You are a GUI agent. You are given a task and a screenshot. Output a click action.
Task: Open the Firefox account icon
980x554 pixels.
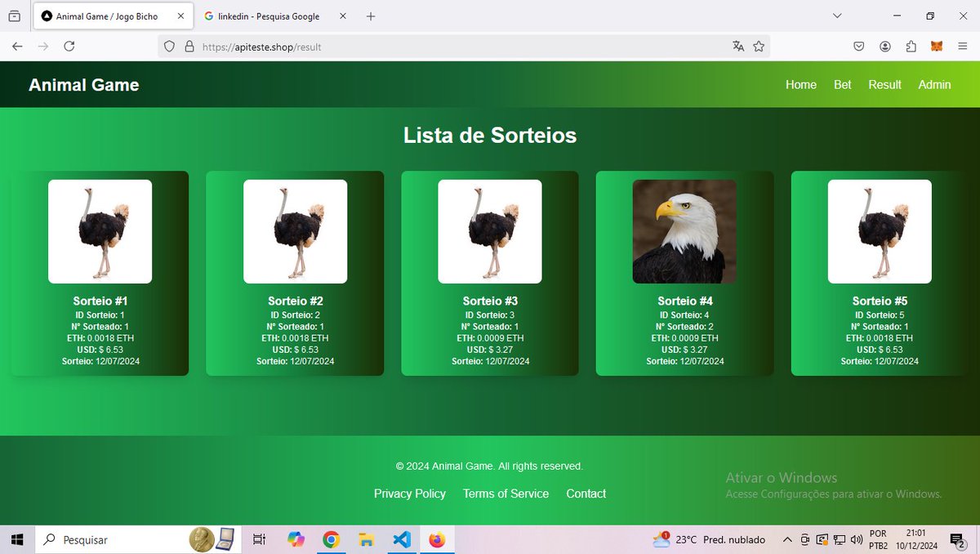884,47
